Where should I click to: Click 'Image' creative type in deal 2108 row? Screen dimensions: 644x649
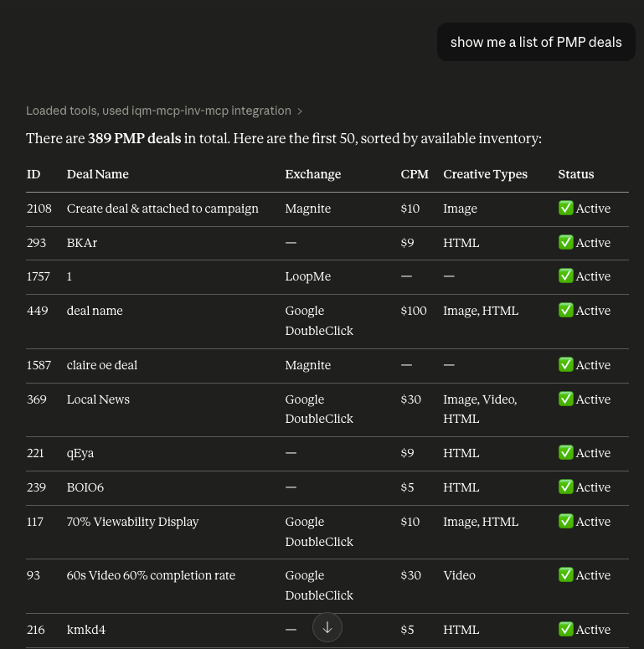click(x=461, y=209)
